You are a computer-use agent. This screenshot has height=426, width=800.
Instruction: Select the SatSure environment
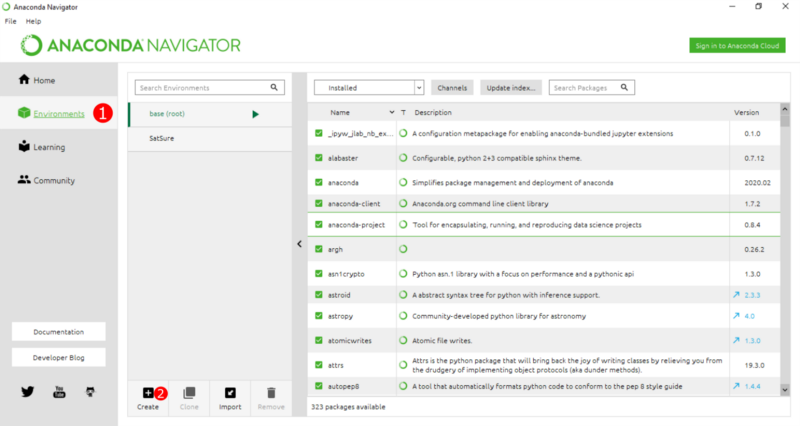point(210,138)
